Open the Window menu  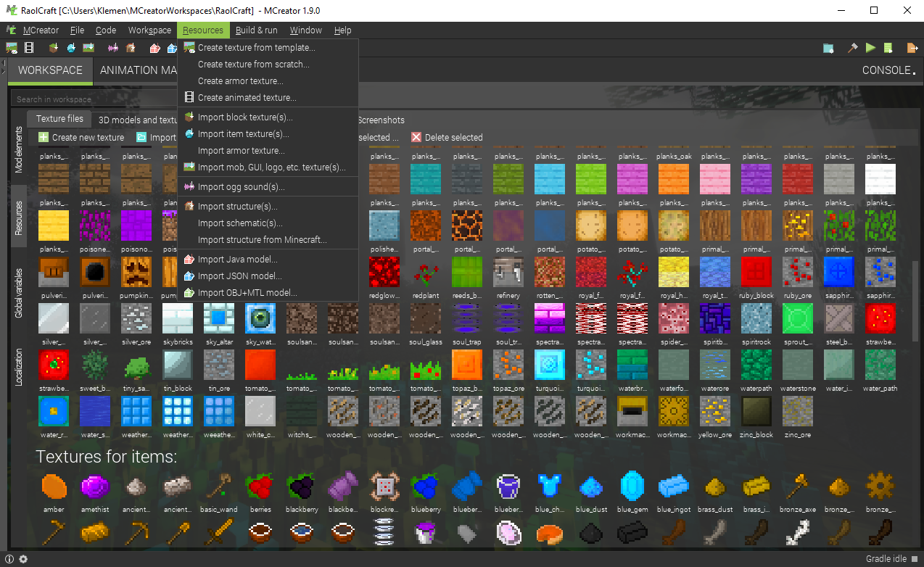305,30
